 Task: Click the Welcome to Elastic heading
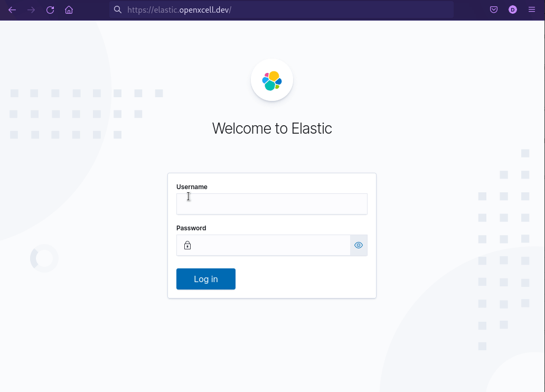point(272,128)
